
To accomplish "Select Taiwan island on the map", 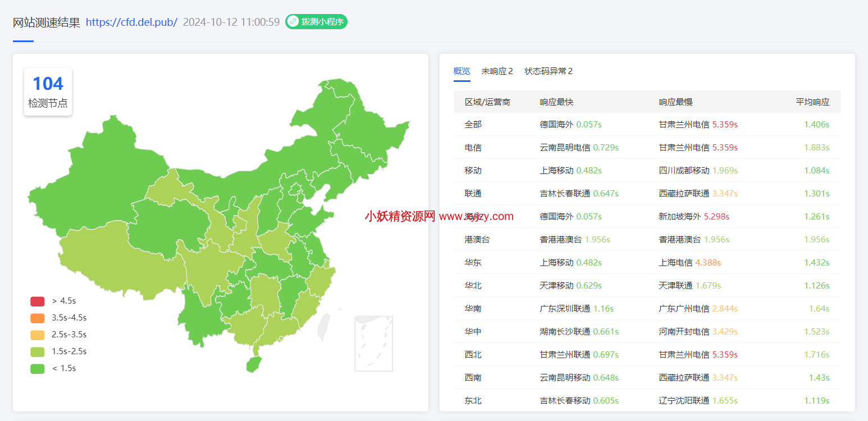I will [x=323, y=327].
